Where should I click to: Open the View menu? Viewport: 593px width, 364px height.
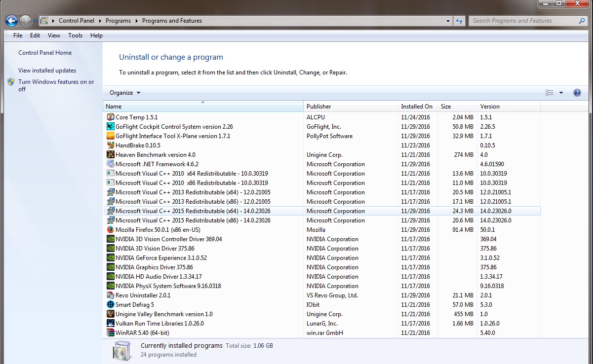[x=54, y=36]
